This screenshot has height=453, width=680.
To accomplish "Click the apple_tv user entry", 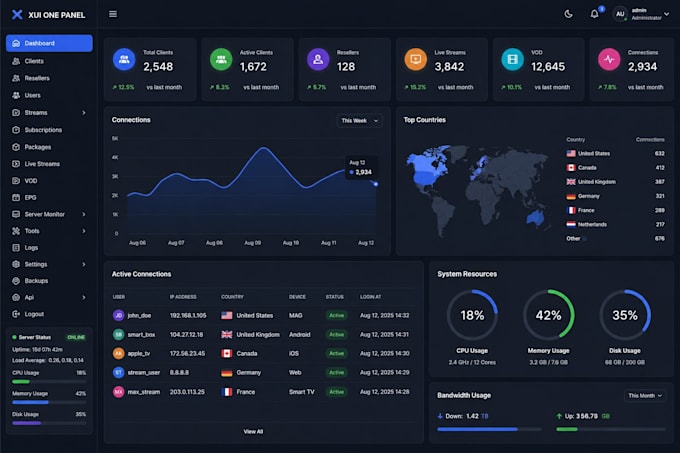I will [139, 354].
